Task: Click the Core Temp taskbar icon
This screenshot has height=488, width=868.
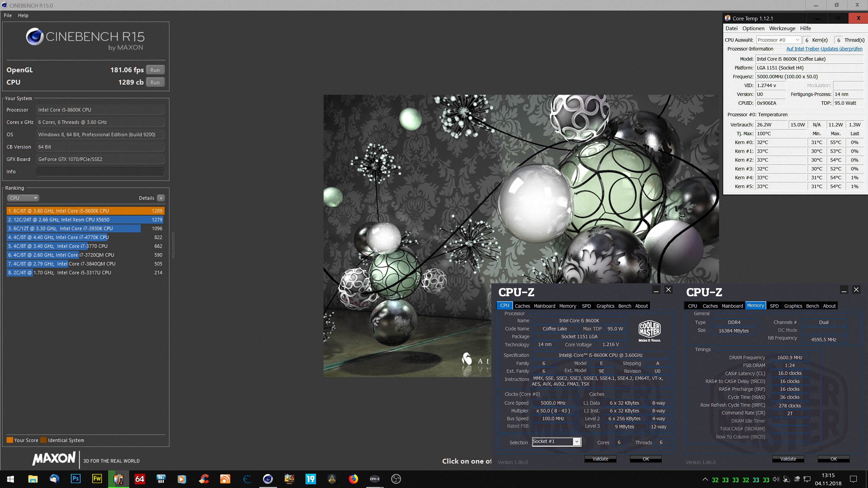Action: (x=118, y=479)
